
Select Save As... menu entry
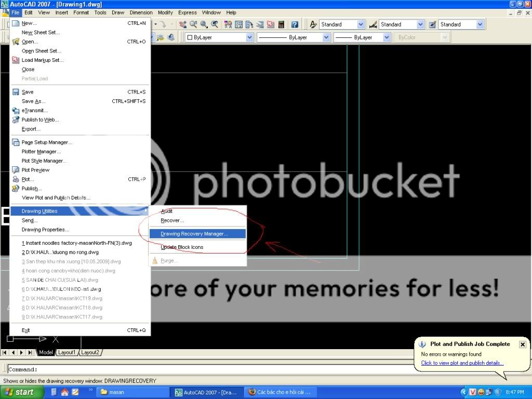[80, 101]
